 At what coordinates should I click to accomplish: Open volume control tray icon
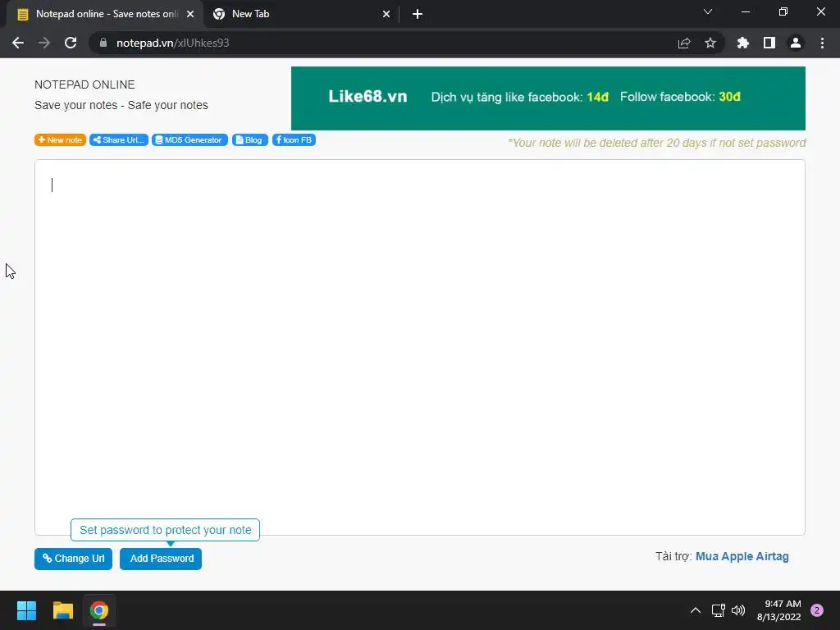click(738, 610)
